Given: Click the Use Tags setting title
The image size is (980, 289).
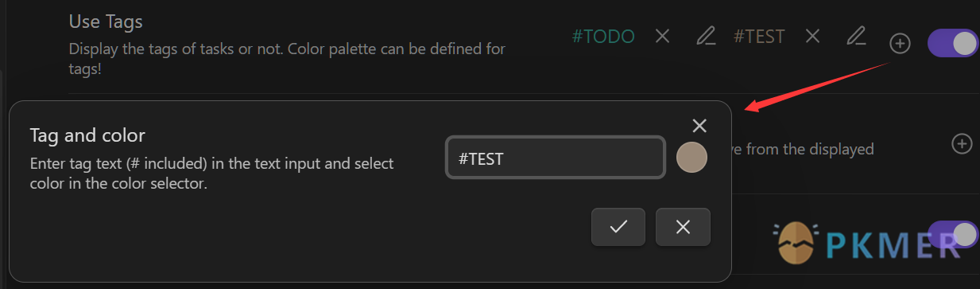Looking at the screenshot, I should [106, 22].
